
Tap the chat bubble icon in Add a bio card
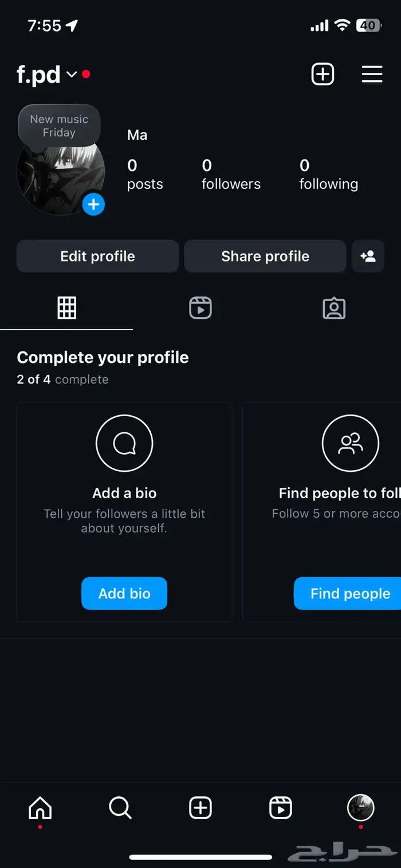(x=124, y=443)
